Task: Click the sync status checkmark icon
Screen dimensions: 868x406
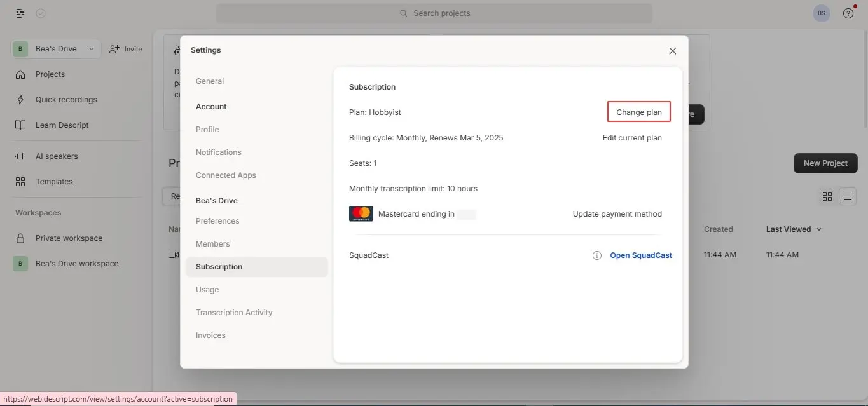Action: [41, 13]
